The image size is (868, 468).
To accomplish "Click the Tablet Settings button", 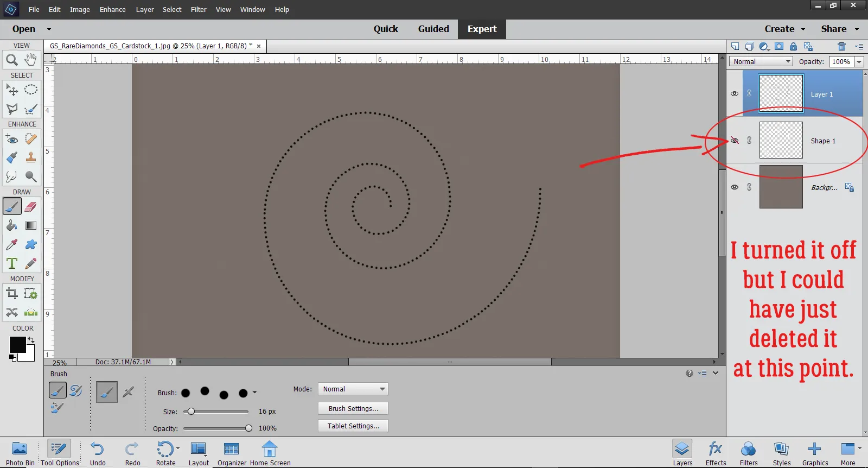I will [x=353, y=426].
